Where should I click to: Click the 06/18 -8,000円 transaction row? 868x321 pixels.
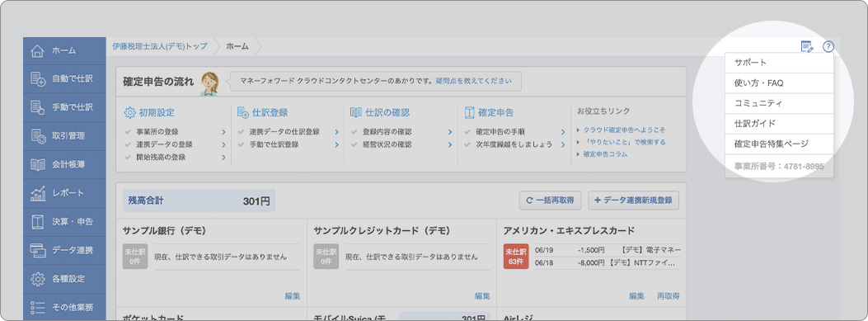coord(608,263)
